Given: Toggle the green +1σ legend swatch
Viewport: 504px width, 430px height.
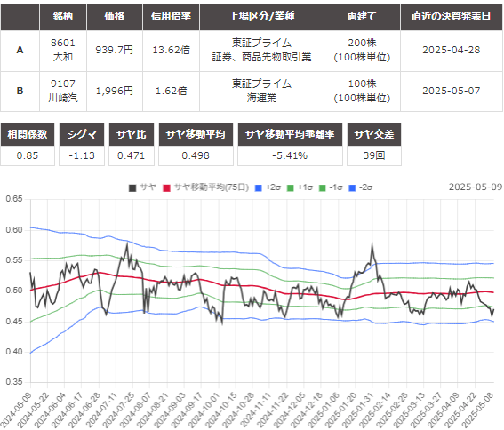Looking at the screenshot, I should point(291,188).
